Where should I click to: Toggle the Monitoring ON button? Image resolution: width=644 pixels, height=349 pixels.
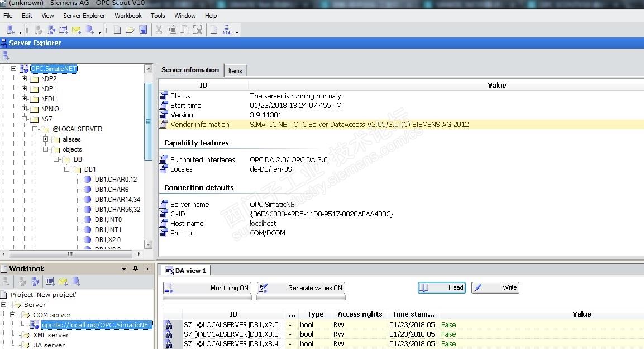pos(207,288)
